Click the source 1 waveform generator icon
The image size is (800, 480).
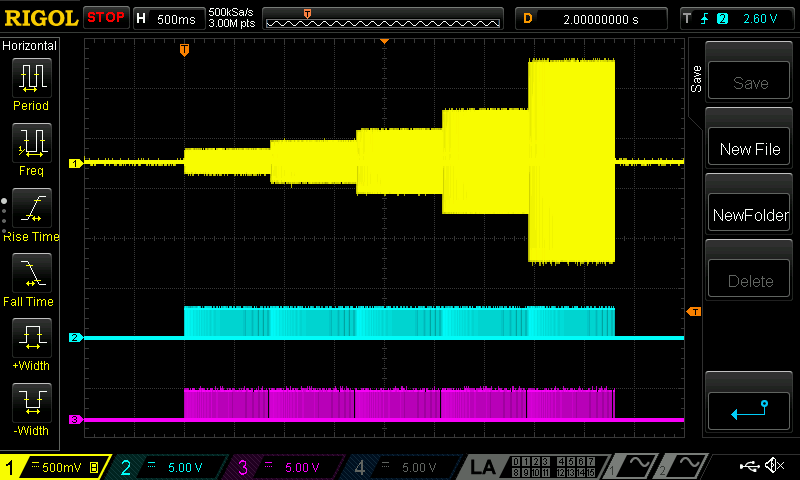[634, 466]
